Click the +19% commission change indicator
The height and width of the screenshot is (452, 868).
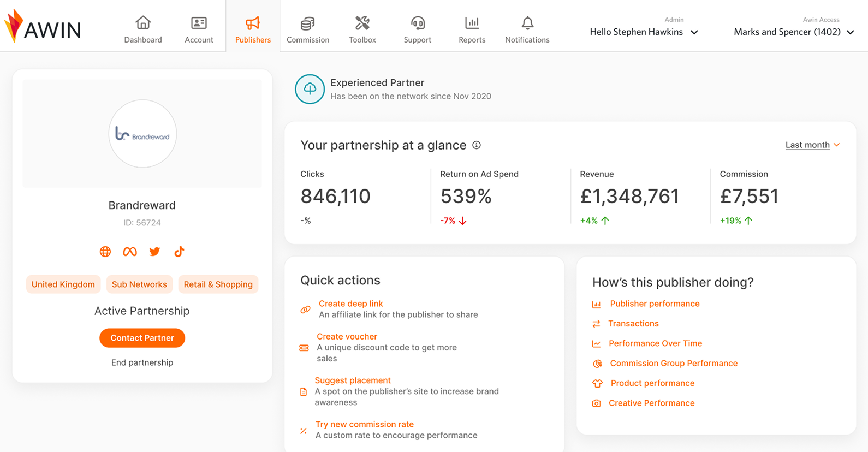click(x=736, y=221)
